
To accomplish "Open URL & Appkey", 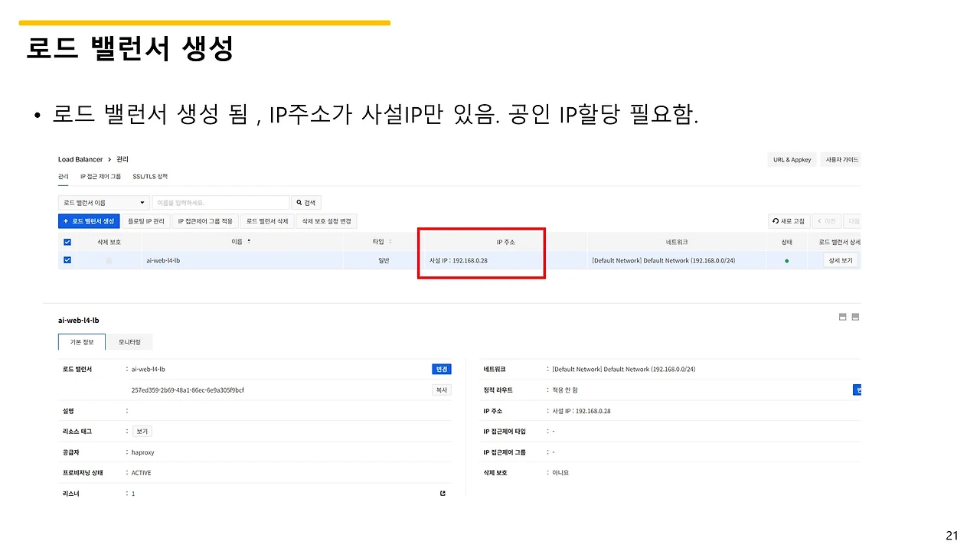I will [792, 160].
